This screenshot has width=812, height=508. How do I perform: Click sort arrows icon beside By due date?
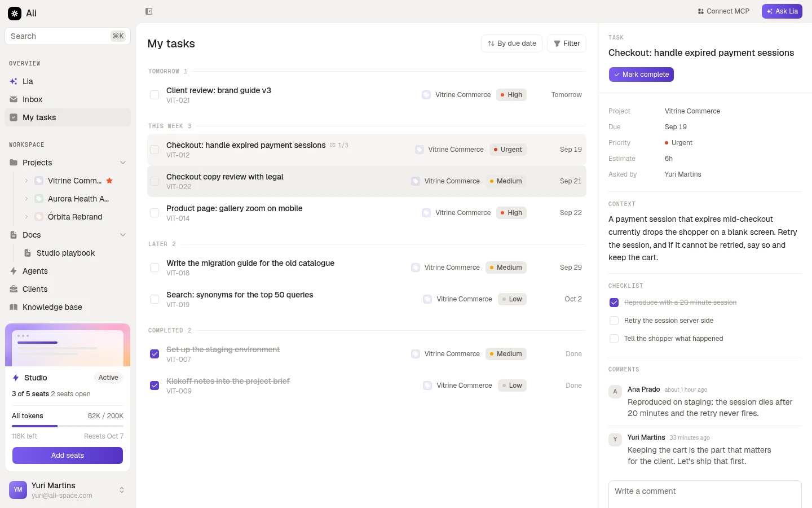click(491, 43)
